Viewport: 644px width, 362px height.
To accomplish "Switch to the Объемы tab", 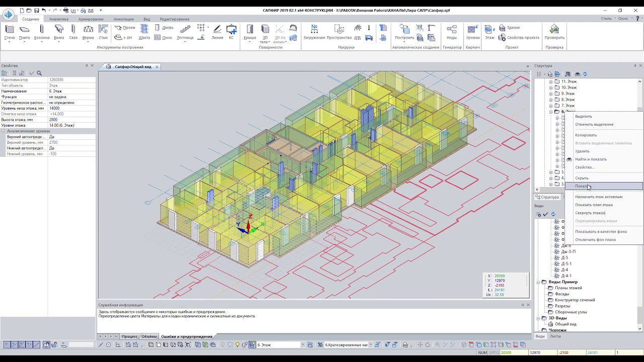I will [149, 336].
